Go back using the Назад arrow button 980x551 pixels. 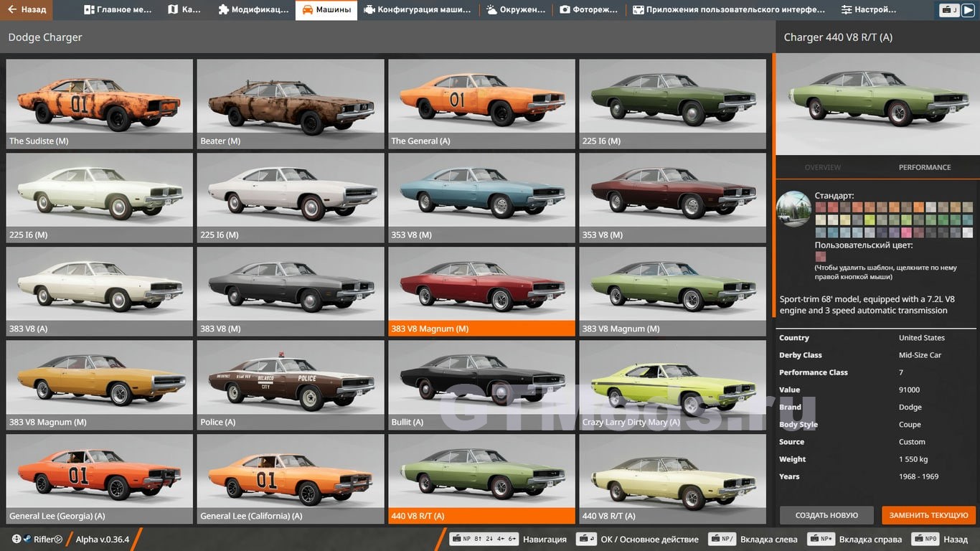coord(27,10)
